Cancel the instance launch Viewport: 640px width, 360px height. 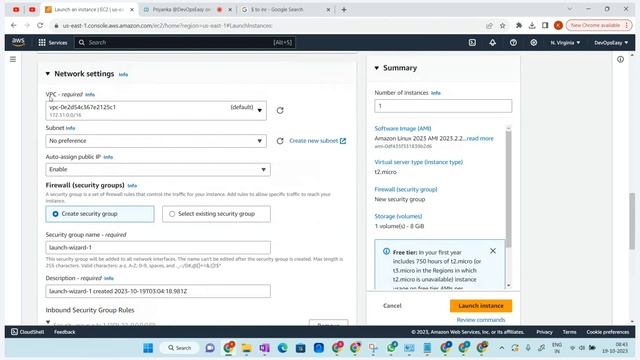point(392,306)
